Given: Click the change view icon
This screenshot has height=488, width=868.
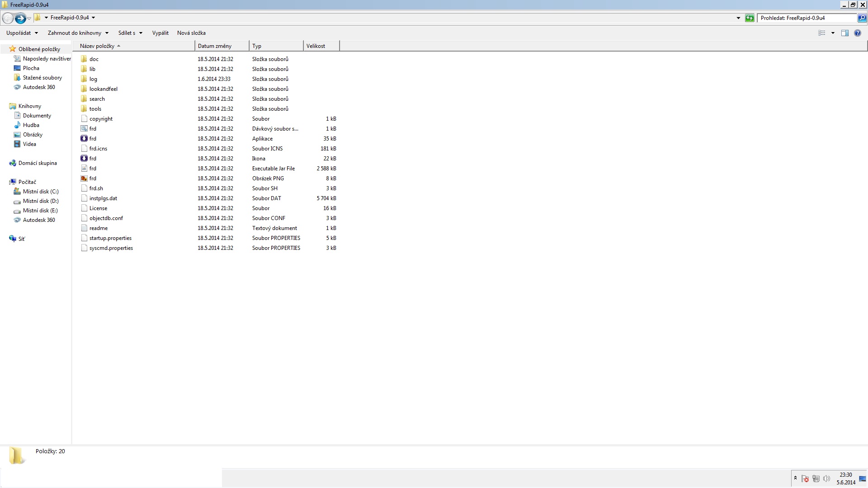Looking at the screenshot, I should pyautogui.click(x=822, y=33).
